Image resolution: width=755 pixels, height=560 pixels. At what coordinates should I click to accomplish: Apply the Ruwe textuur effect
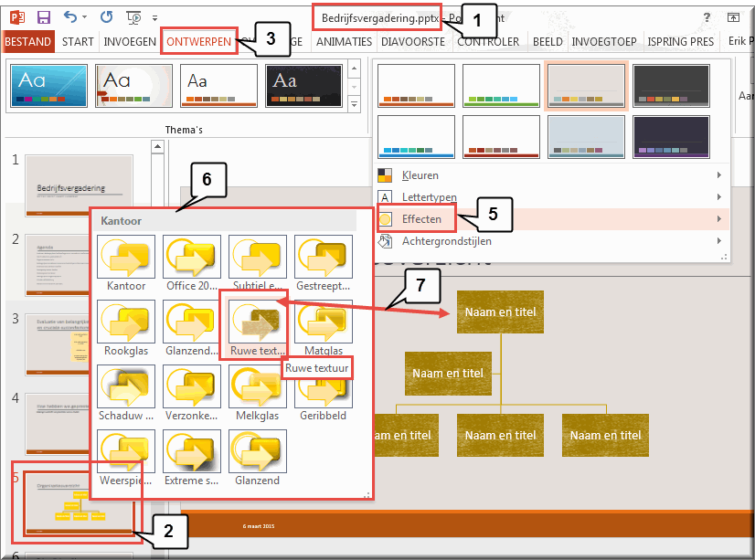tap(258, 322)
